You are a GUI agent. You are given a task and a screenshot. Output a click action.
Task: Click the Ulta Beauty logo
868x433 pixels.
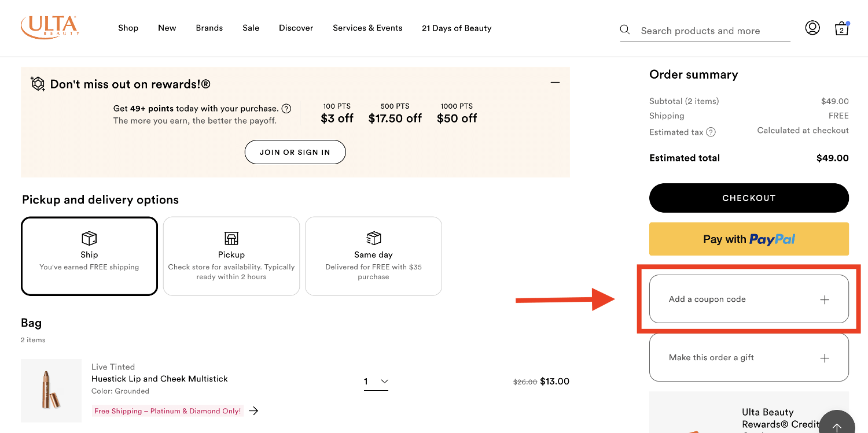[x=50, y=27]
